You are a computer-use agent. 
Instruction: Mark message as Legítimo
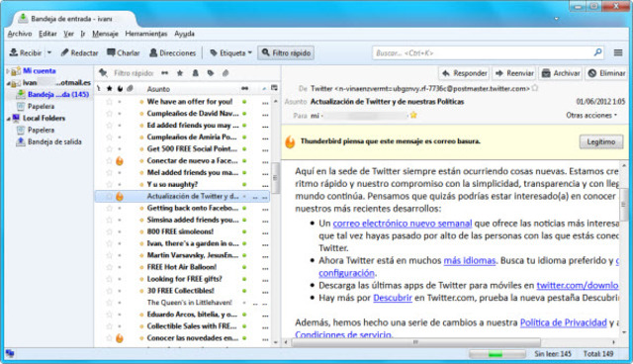tap(601, 142)
